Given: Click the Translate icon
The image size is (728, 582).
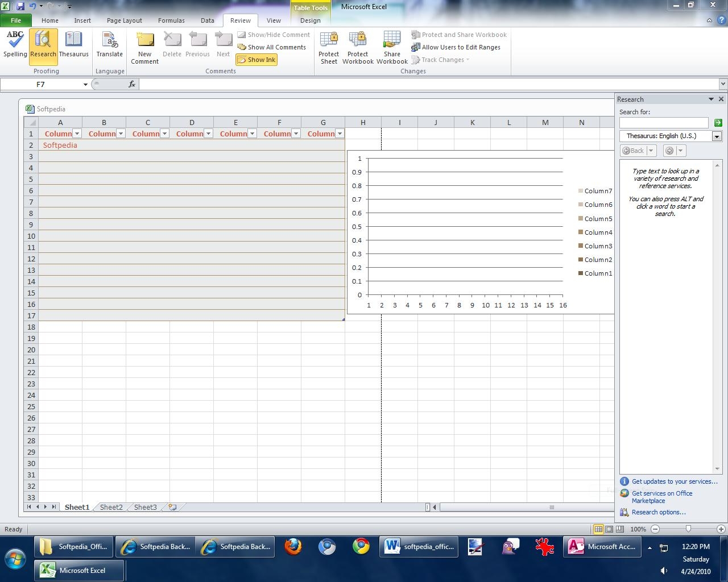Looking at the screenshot, I should pos(109,44).
